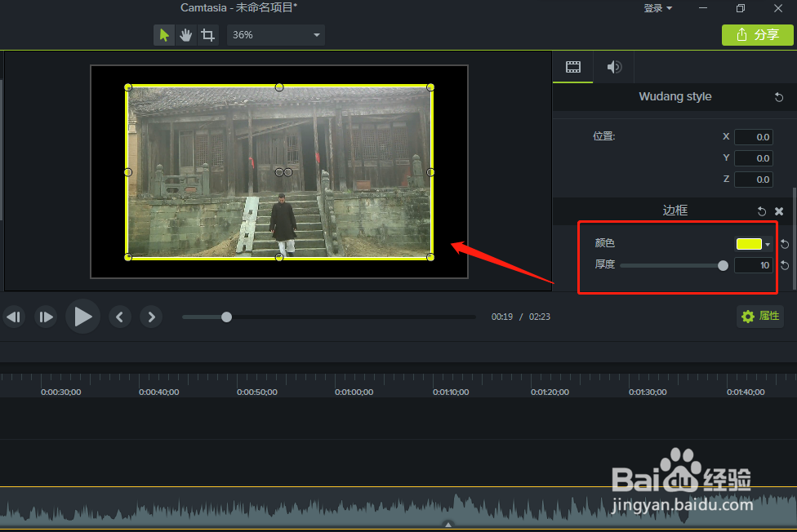Select the crop tool

click(x=208, y=35)
